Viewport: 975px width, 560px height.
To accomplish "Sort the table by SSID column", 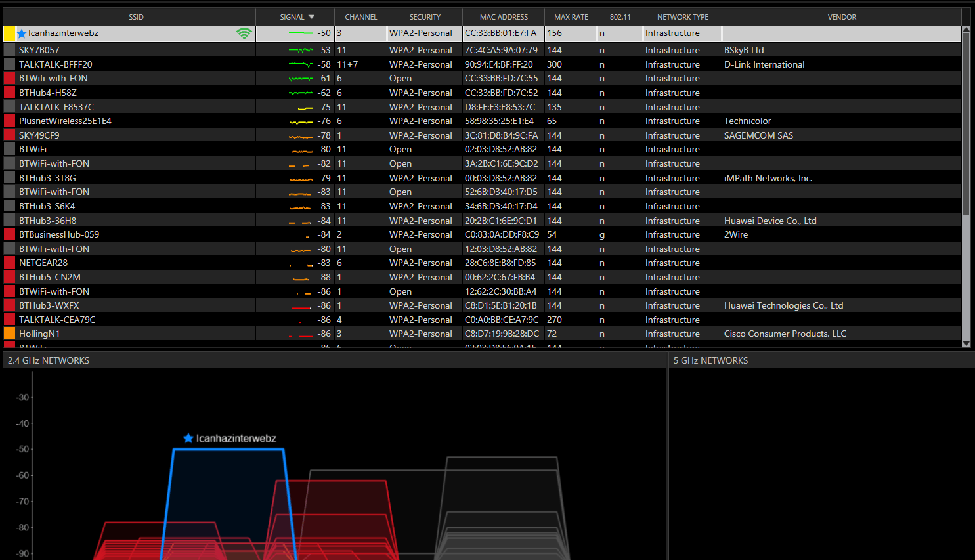I will coord(136,17).
